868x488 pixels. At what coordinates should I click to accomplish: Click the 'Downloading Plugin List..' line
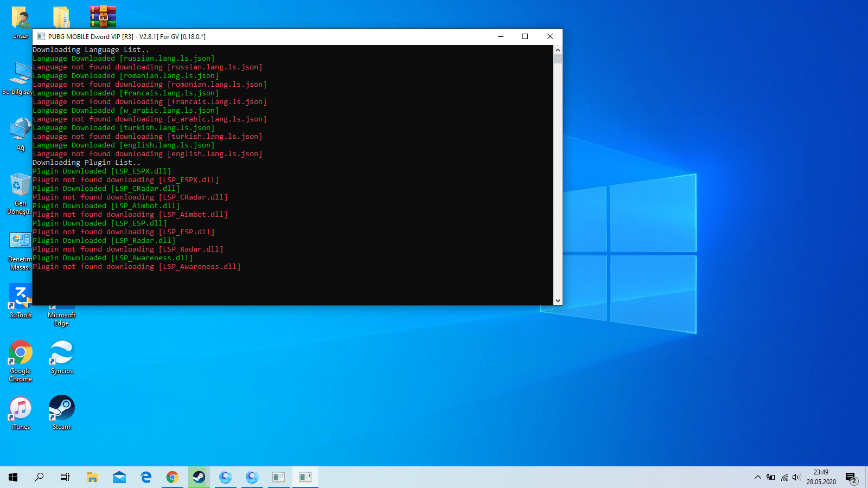[86, 163]
